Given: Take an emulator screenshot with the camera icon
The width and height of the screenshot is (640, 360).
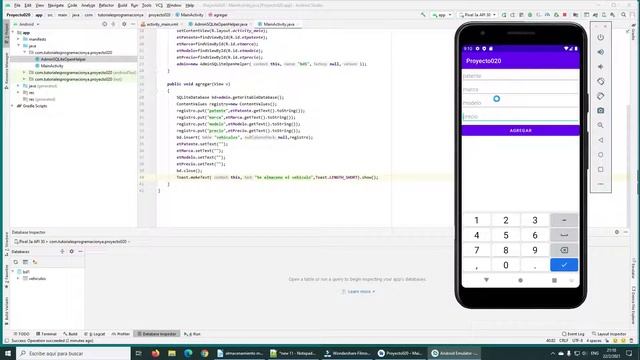Looking at the screenshot, I should (x=600, y=111).
